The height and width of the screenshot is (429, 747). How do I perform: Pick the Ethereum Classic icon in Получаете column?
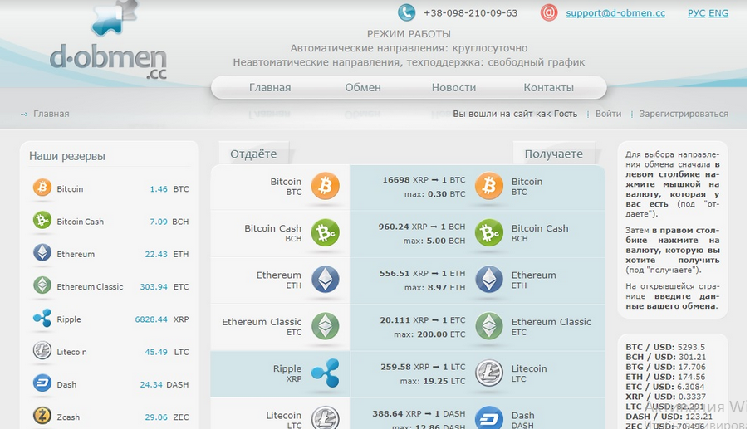click(489, 326)
